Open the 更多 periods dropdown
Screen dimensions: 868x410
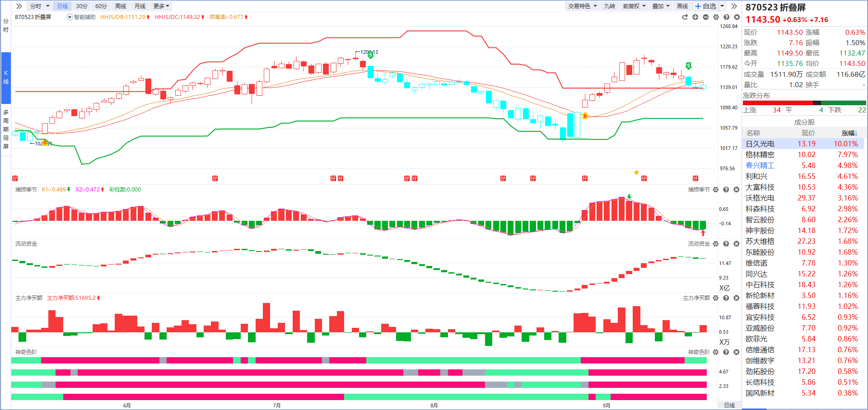click(161, 6)
